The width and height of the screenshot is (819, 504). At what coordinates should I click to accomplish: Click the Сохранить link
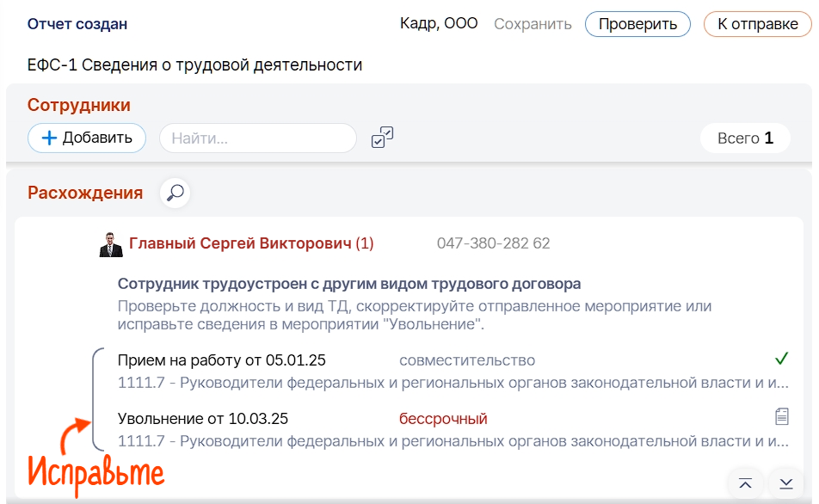point(533,24)
